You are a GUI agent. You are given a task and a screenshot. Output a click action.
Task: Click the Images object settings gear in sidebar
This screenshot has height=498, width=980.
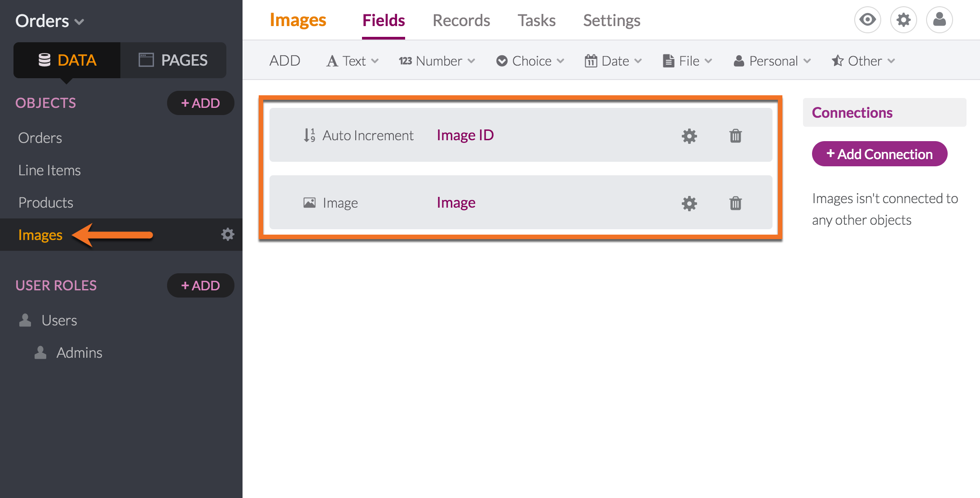pos(228,234)
